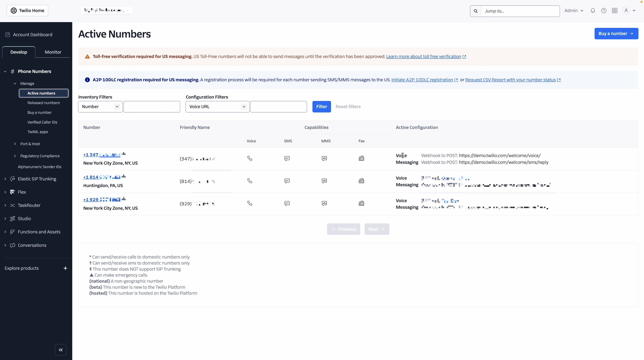The image size is (644, 360).
Task: Click the Filter button
Action: (x=322, y=107)
